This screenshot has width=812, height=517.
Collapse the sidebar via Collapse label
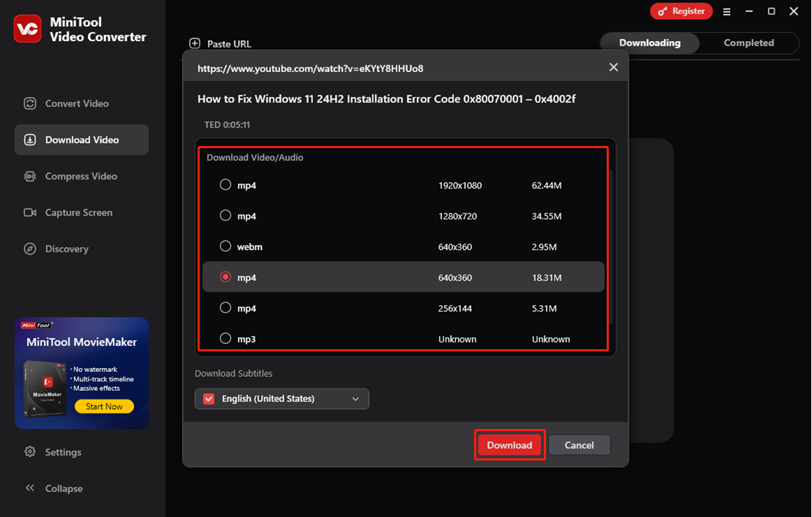click(x=64, y=488)
